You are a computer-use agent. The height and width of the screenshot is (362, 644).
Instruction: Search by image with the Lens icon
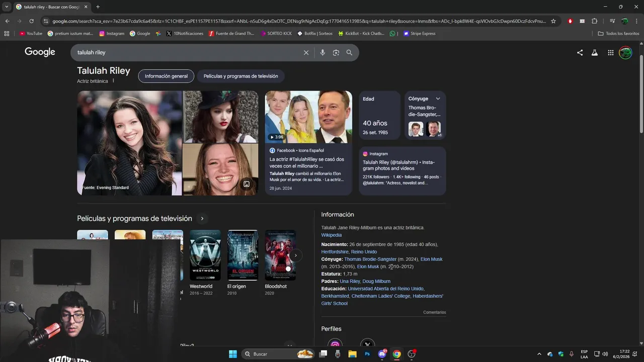(336, 53)
